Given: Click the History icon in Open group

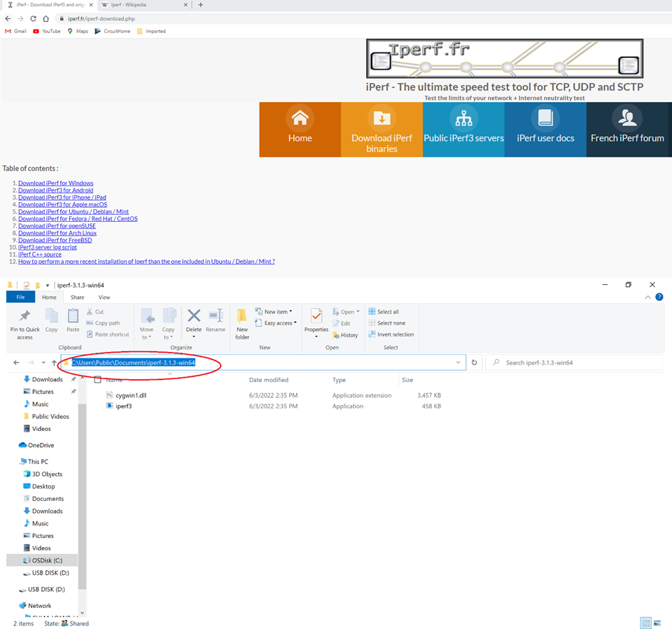Looking at the screenshot, I should point(347,334).
